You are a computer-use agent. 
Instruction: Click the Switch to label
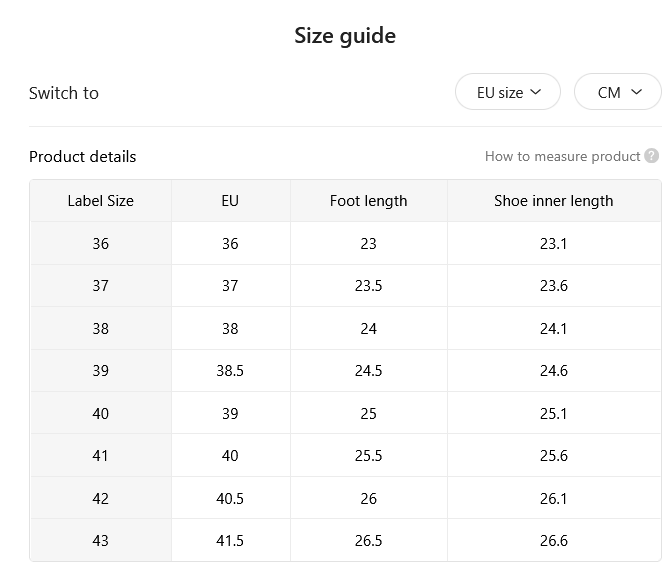pos(64,93)
